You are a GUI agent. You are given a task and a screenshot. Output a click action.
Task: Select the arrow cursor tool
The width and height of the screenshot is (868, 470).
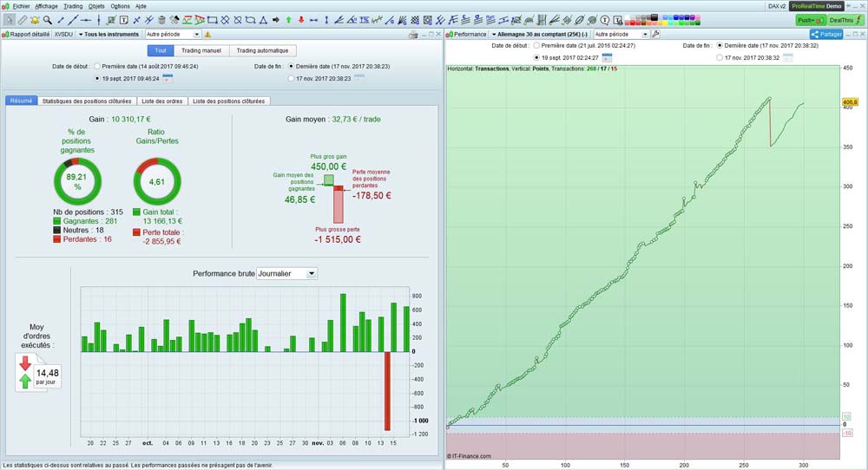coord(10,21)
